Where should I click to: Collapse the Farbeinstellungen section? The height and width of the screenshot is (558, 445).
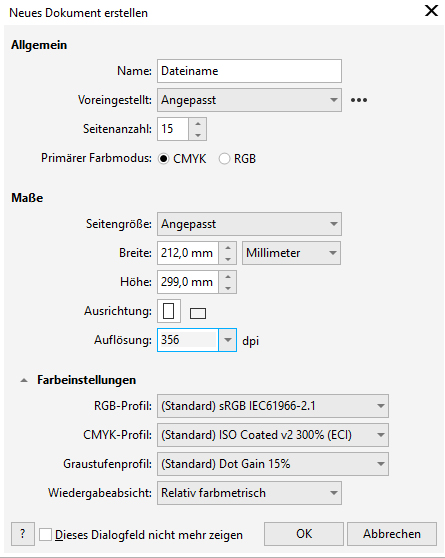pos(24,380)
